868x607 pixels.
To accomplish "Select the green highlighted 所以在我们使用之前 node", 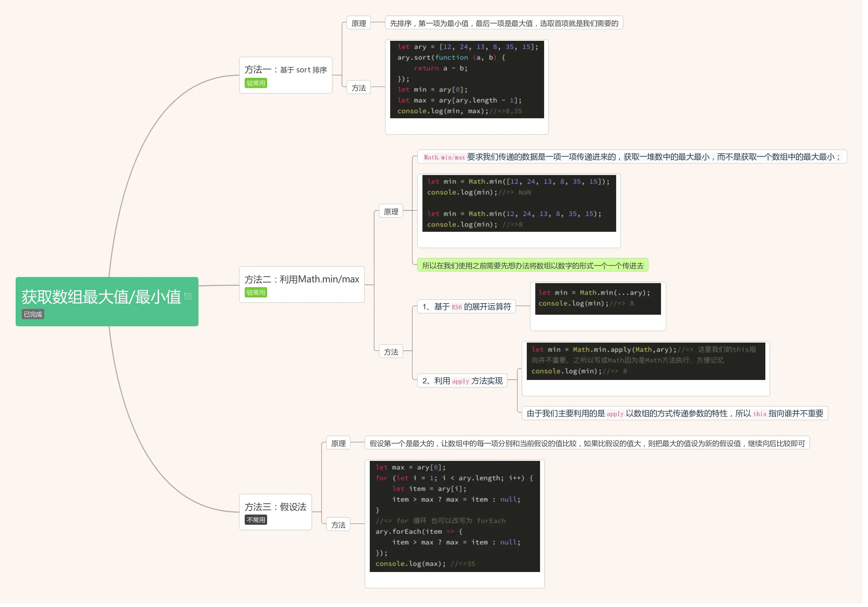I will [x=532, y=266].
